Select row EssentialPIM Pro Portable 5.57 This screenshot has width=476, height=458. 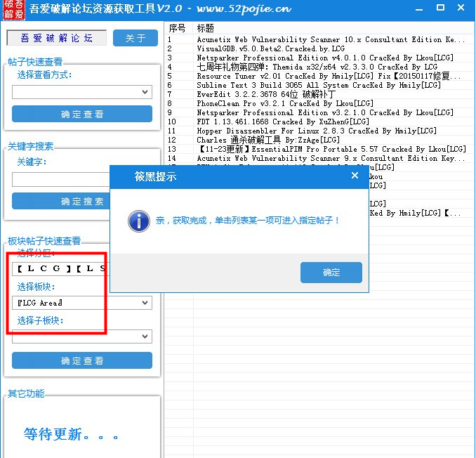coord(319,149)
